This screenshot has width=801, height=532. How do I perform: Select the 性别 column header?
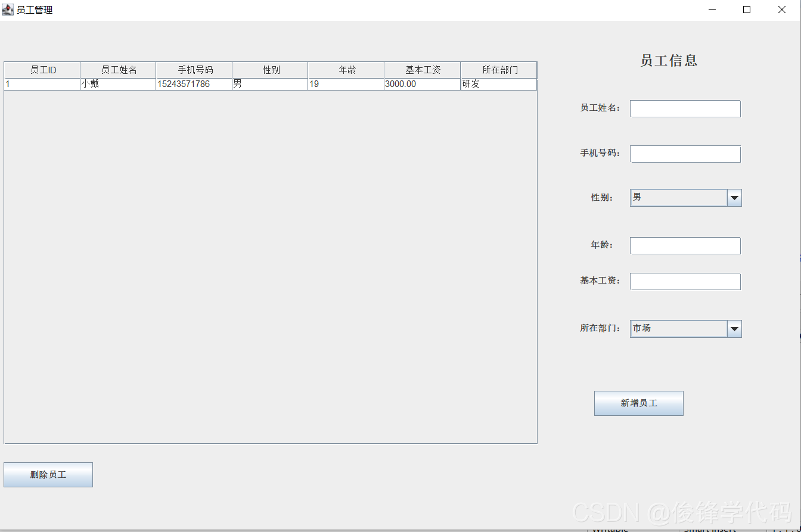pyautogui.click(x=270, y=70)
